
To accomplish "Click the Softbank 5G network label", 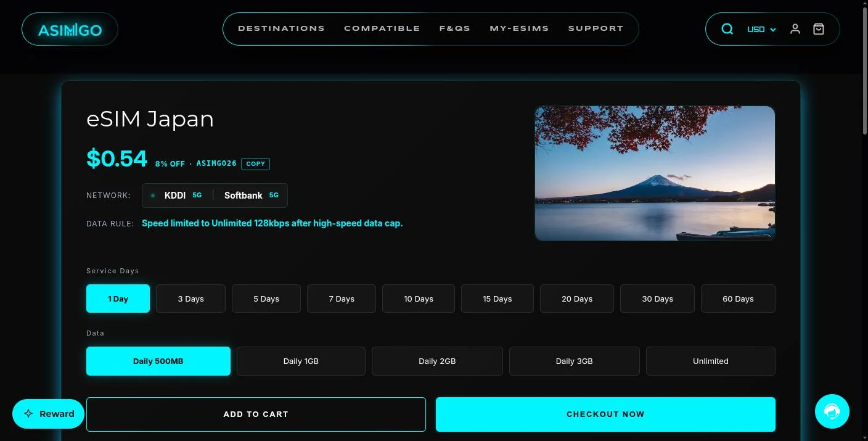I will pyautogui.click(x=252, y=196).
